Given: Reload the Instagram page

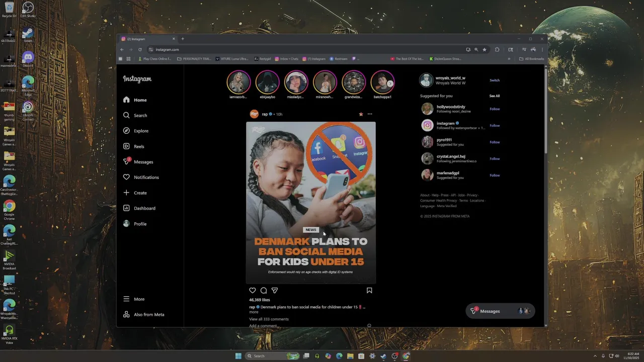Looking at the screenshot, I should tap(140, 50).
